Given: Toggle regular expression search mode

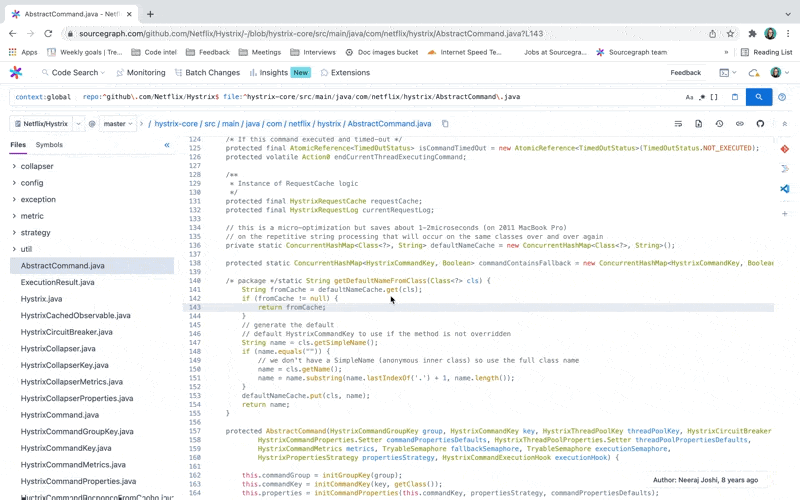Looking at the screenshot, I should 702,97.
